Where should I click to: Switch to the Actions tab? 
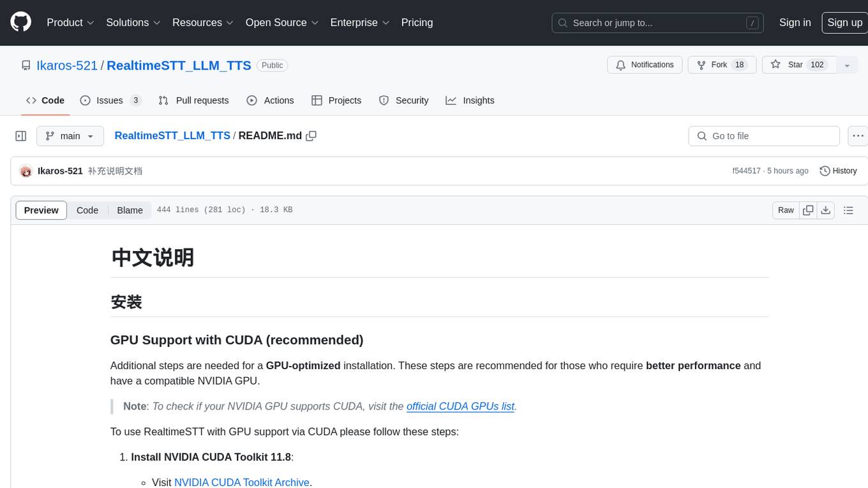(270, 100)
